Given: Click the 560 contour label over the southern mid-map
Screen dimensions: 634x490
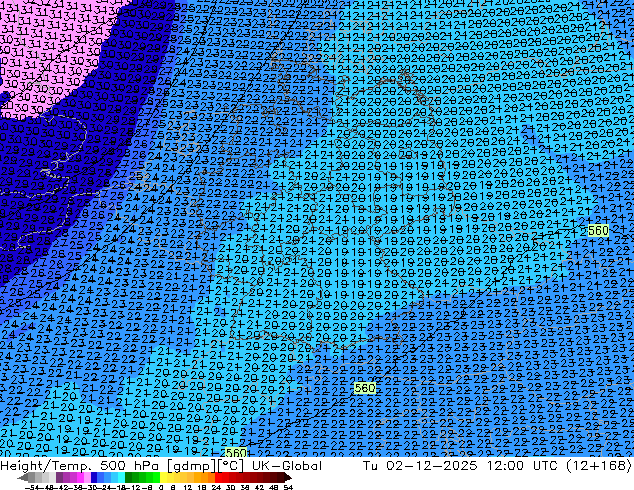Looking at the screenshot, I should click(364, 388).
